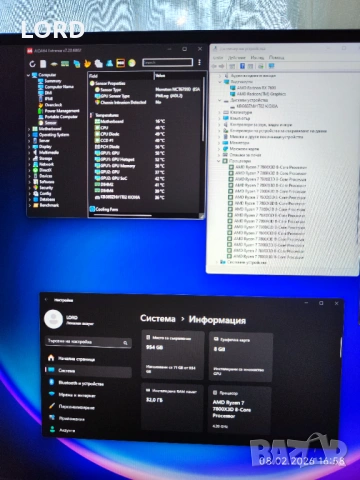The height and width of the screenshot is (480, 360).
Task: Open the three-dot menu in AIDA64
Action: (199, 62)
